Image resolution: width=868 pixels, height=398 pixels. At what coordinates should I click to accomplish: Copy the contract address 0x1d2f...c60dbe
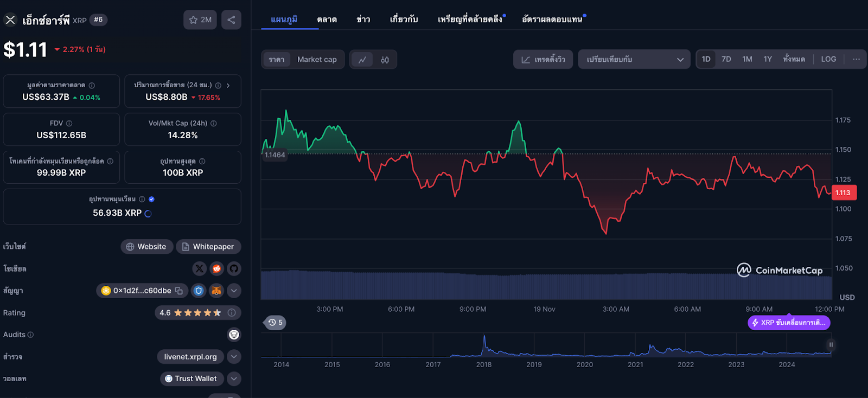coord(179,291)
